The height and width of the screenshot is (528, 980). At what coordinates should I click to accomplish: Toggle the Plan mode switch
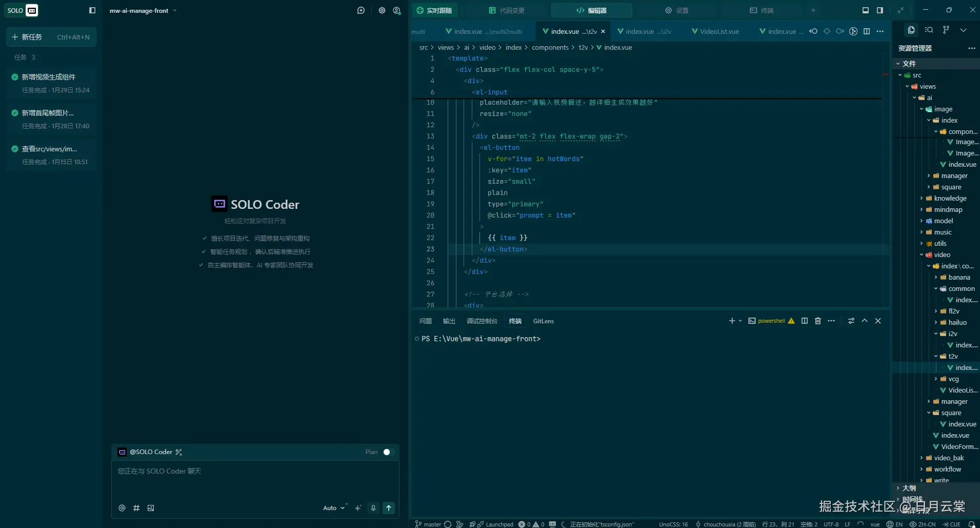pyautogui.click(x=388, y=452)
